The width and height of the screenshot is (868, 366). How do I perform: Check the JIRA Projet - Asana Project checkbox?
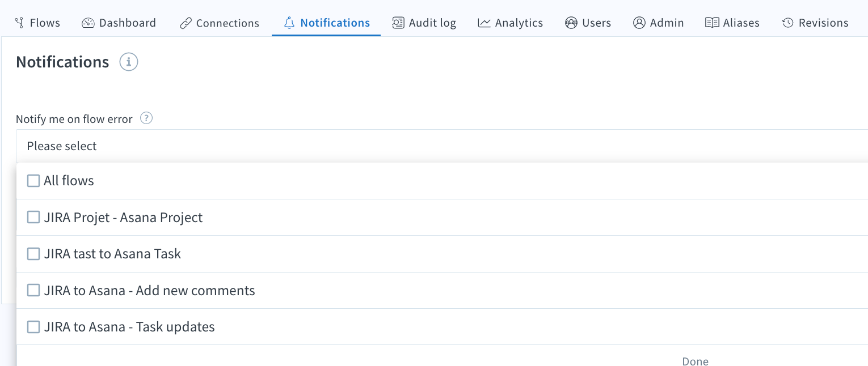point(33,217)
